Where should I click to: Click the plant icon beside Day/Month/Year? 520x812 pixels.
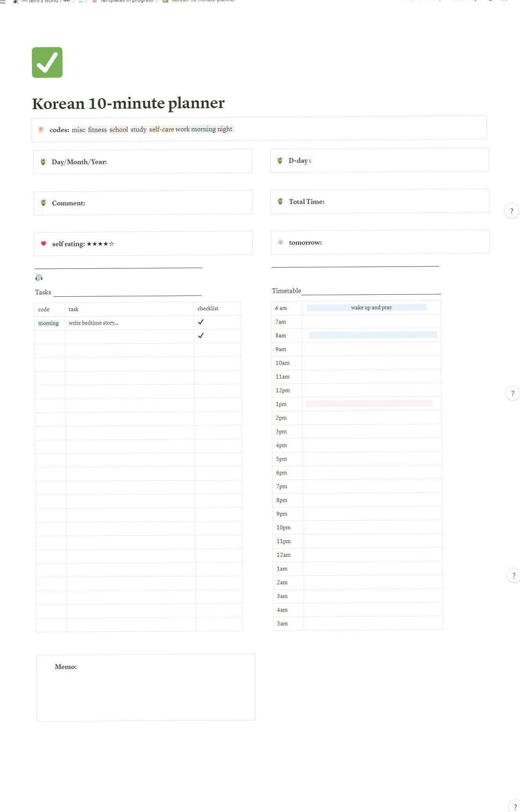[43, 162]
